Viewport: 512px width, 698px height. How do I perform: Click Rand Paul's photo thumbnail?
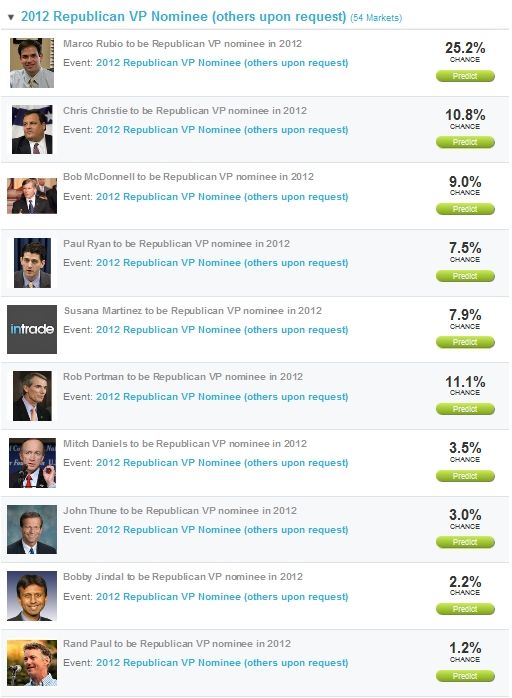(x=32, y=663)
